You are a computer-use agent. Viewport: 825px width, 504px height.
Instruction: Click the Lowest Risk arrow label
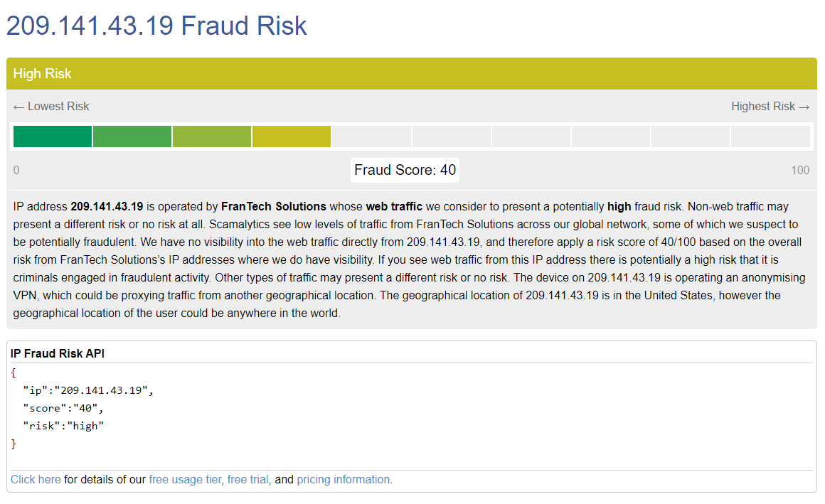click(x=51, y=107)
